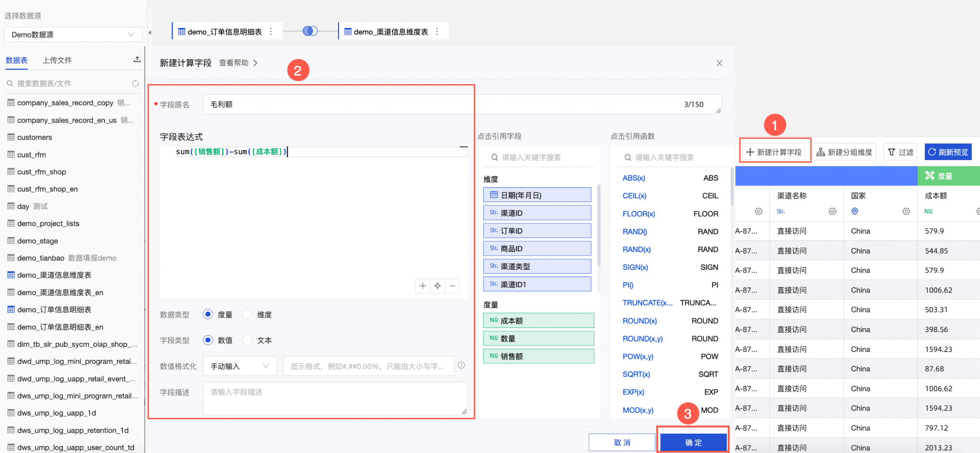Click the 字段描述 text area
This screenshot has height=453, width=980.
click(335, 398)
